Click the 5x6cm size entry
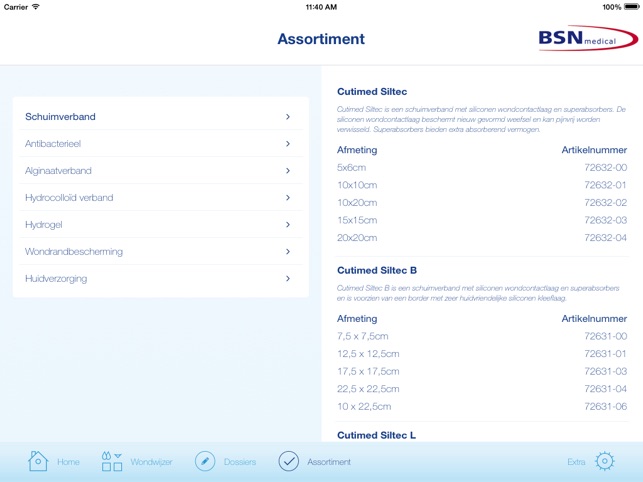643x482 pixels. click(351, 167)
